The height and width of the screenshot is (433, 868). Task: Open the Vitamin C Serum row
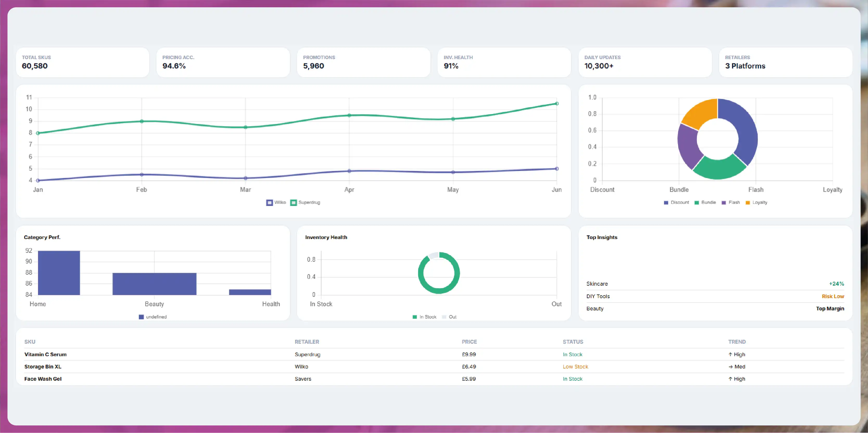[434, 354]
